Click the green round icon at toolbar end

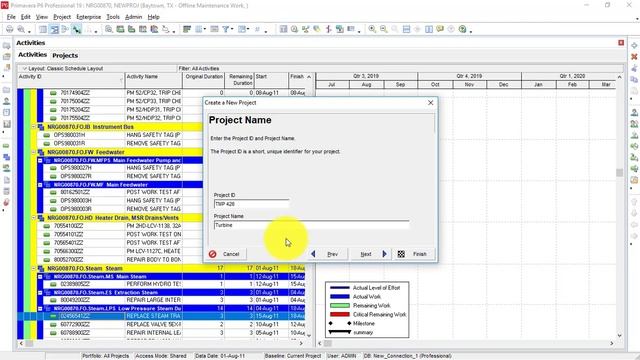[462, 29]
